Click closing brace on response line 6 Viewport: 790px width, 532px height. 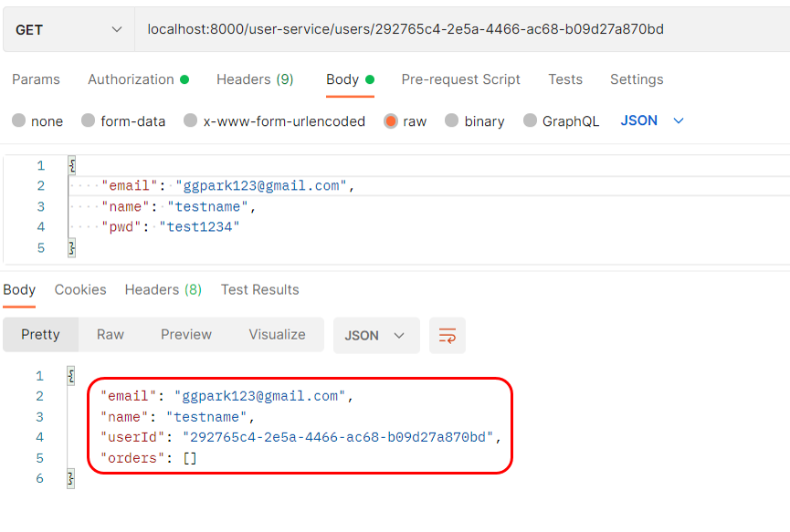[x=71, y=479]
